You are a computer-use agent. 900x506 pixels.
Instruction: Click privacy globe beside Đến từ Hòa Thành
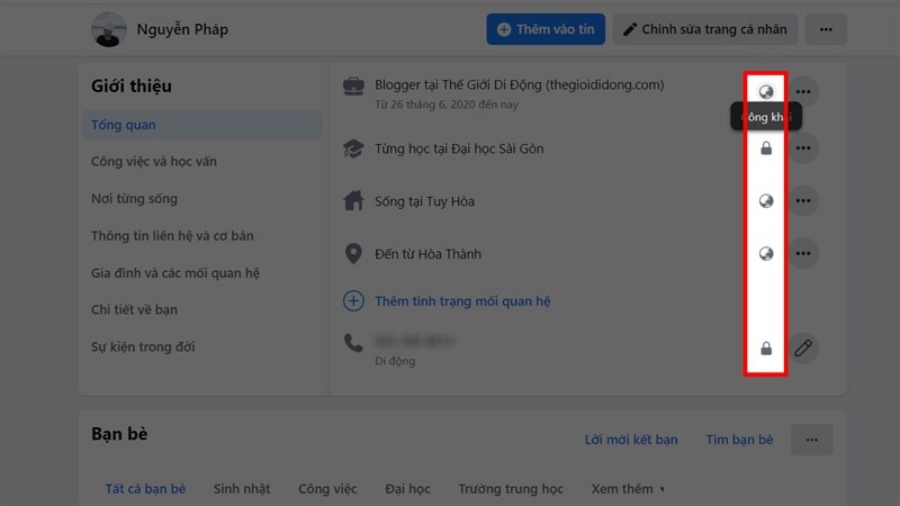pos(766,254)
